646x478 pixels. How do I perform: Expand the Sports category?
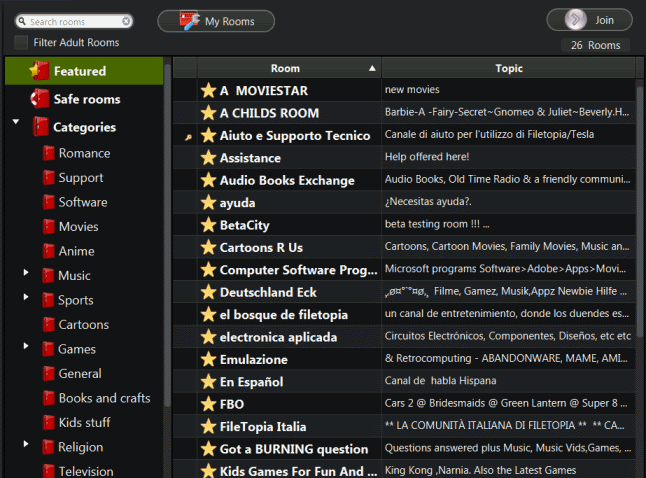[26, 297]
